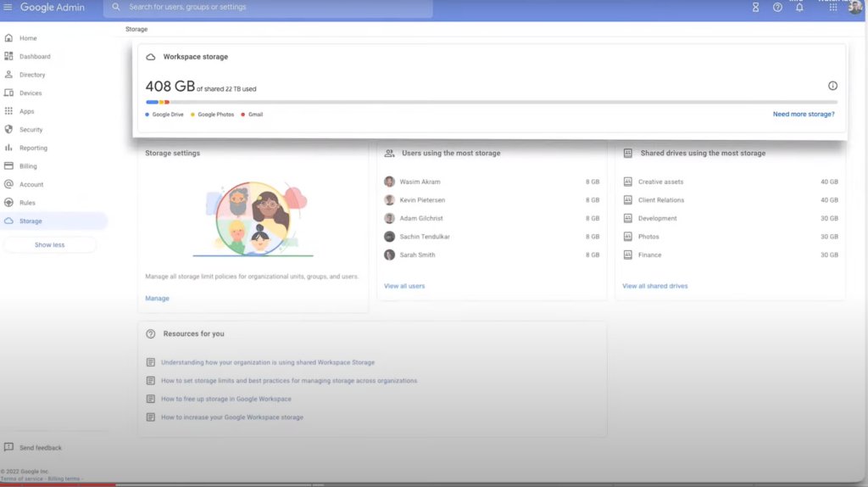Viewport: 868px width, 487px height.
Task: Click the Dashboard sidebar icon
Action: click(x=8, y=57)
